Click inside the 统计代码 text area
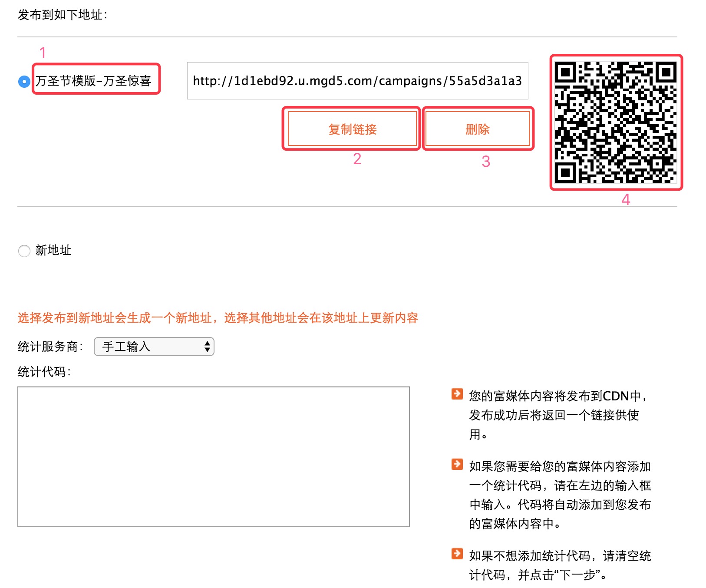Screen dimensions: 706x588 click(214, 456)
